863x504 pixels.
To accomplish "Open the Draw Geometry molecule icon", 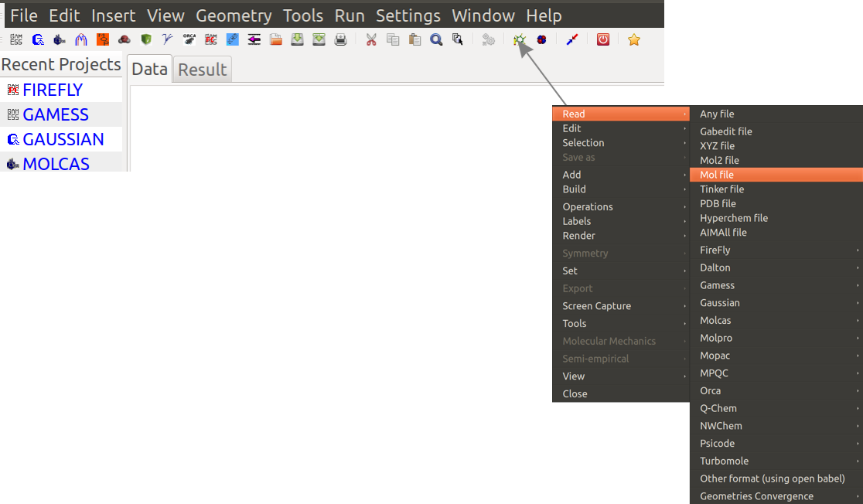I will [520, 39].
